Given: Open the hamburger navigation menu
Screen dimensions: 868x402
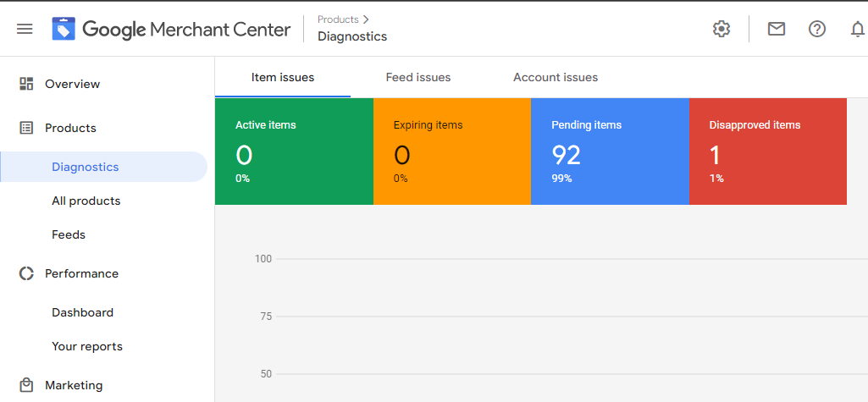Looking at the screenshot, I should click(x=25, y=29).
